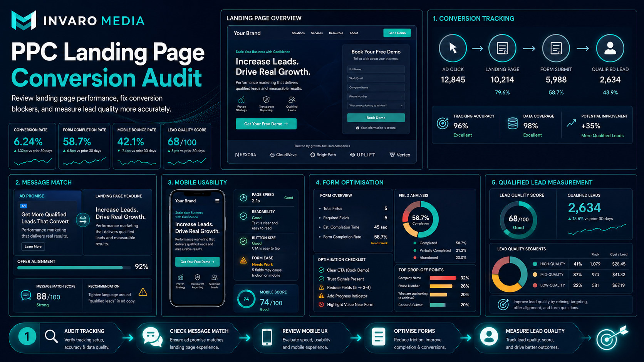
Task: Click the Potential Improvement trend arrow icon
Action: (x=572, y=123)
